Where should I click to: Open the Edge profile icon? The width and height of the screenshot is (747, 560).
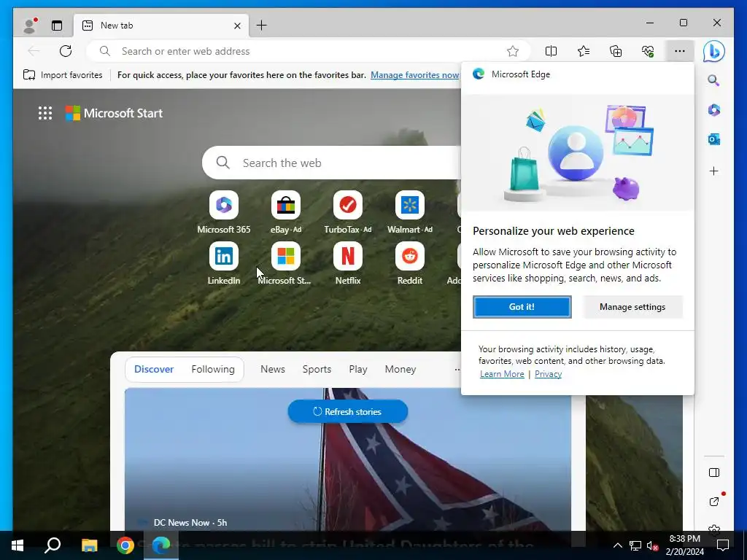[x=30, y=26]
